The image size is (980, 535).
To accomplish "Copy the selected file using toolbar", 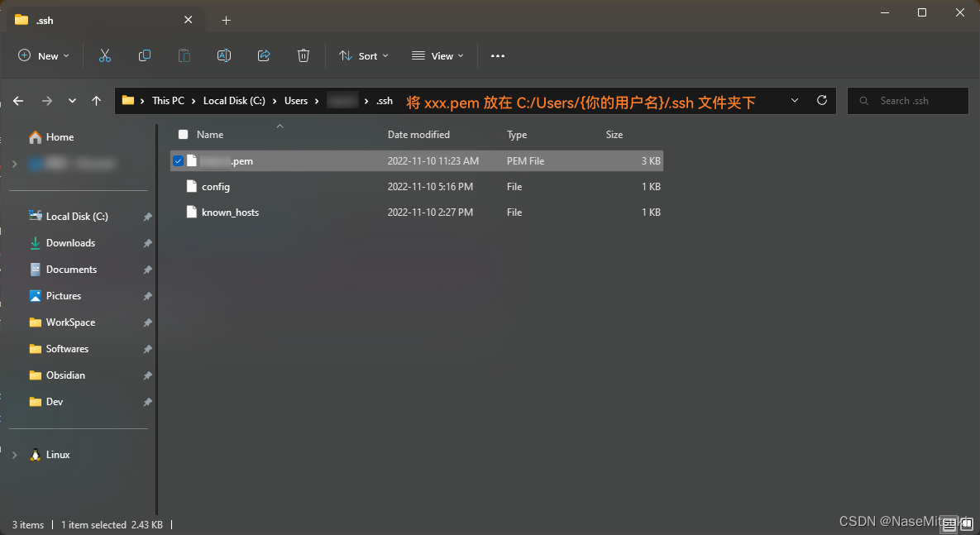I will coord(145,55).
